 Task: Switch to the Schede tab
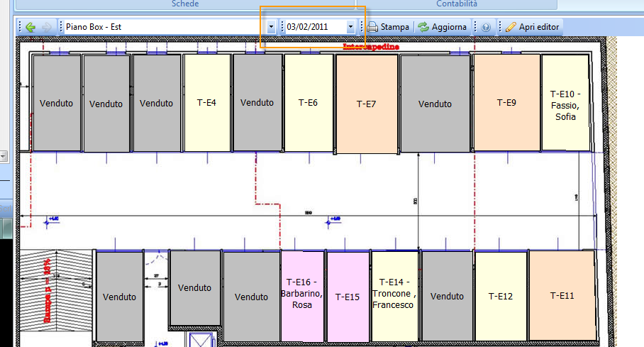[x=185, y=4]
